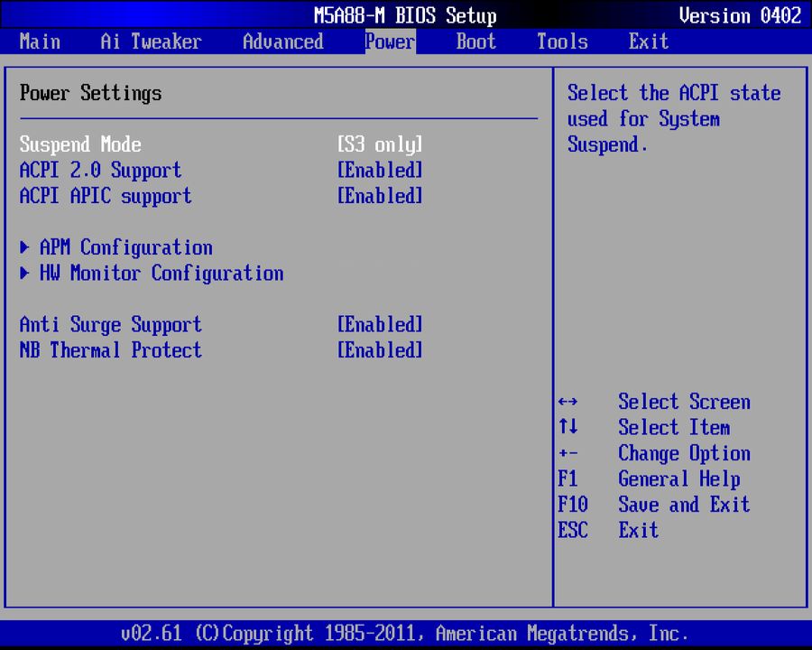Select the NB Thermal Protect label
The width and height of the screenshot is (812, 650).
tap(110, 350)
